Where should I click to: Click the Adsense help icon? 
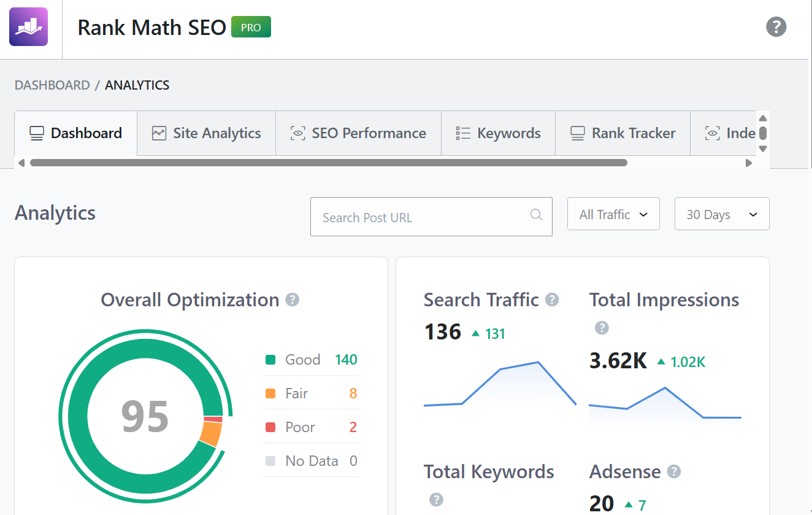(674, 471)
